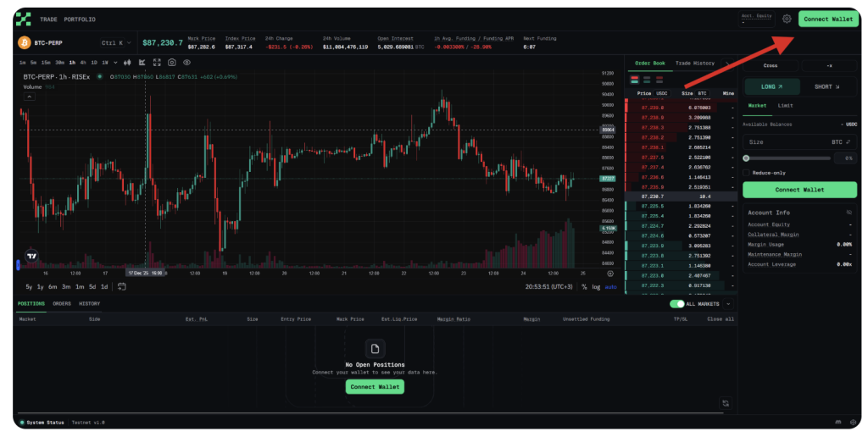Screen dimensions: 868x437
Task: Click Connect Wallet in the top header
Action: [x=827, y=19]
